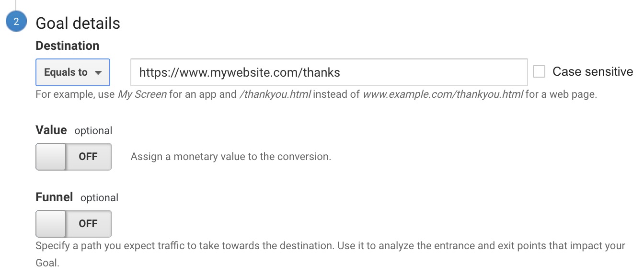Viewport: 644px width, 276px height.
Task: Click the italic "www.example.com/thankyou.html" example text
Action: 443,94
